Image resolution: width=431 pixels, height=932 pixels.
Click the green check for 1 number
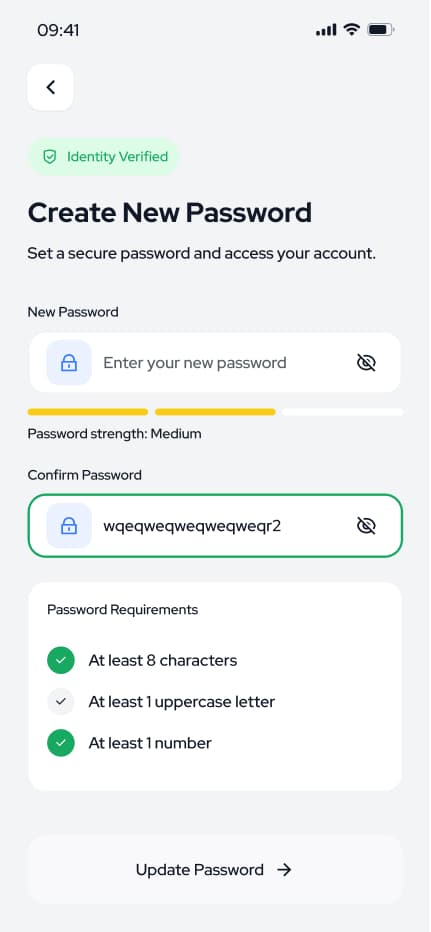click(x=61, y=743)
